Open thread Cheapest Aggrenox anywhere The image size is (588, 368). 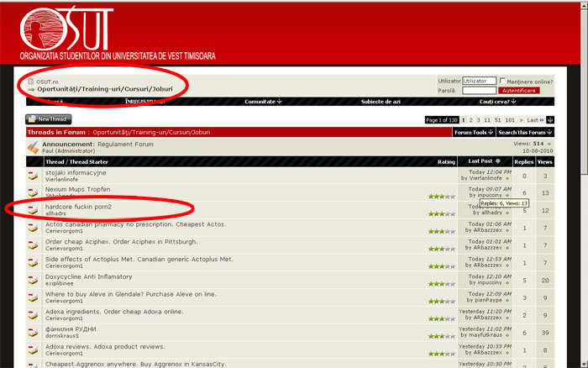coord(136,364)
